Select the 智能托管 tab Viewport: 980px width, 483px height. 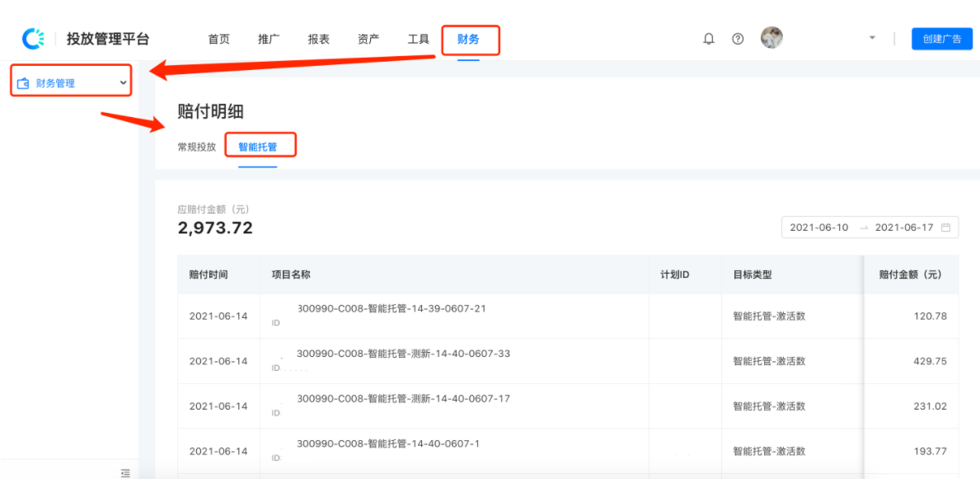pos(261,144)
